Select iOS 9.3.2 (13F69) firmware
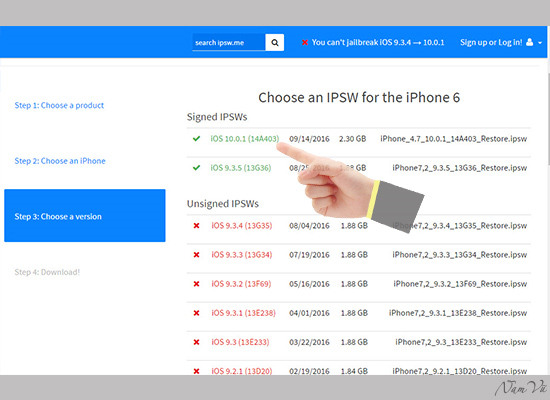Viewport: 550px width, 400px height. click(x=241, y=284)
